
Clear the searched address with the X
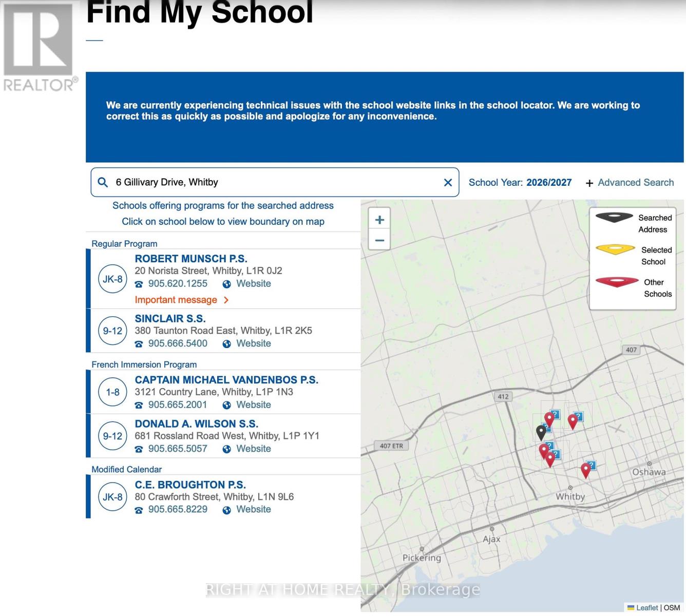(448, 182)
